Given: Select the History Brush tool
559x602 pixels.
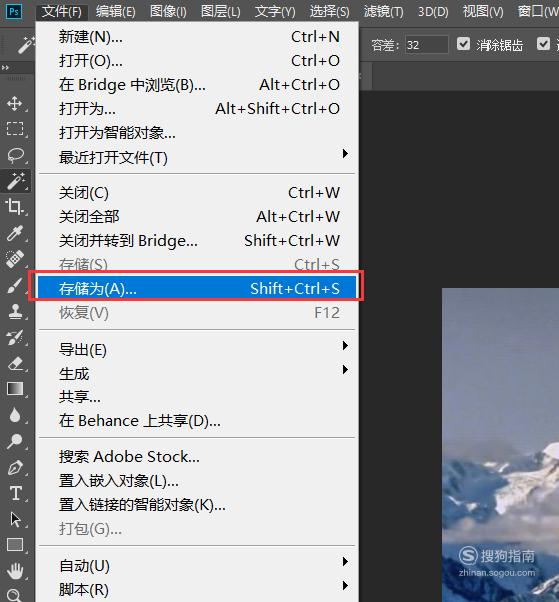Looking at the screenshot, I should coord(15,337).
